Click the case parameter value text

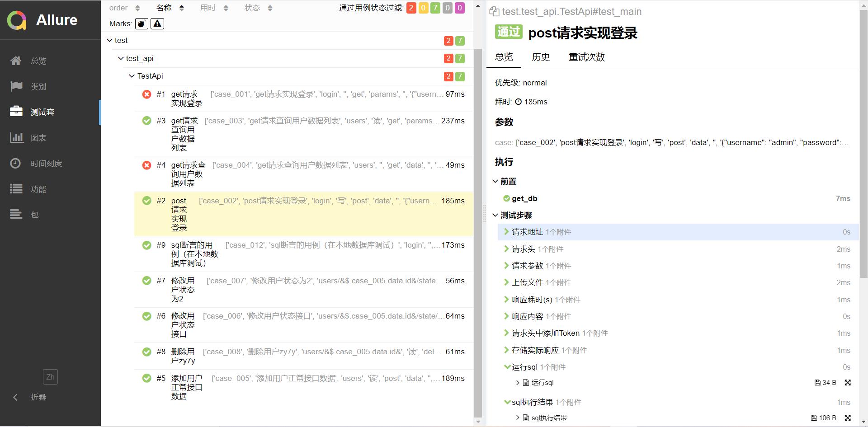click(x=682, y=142)
